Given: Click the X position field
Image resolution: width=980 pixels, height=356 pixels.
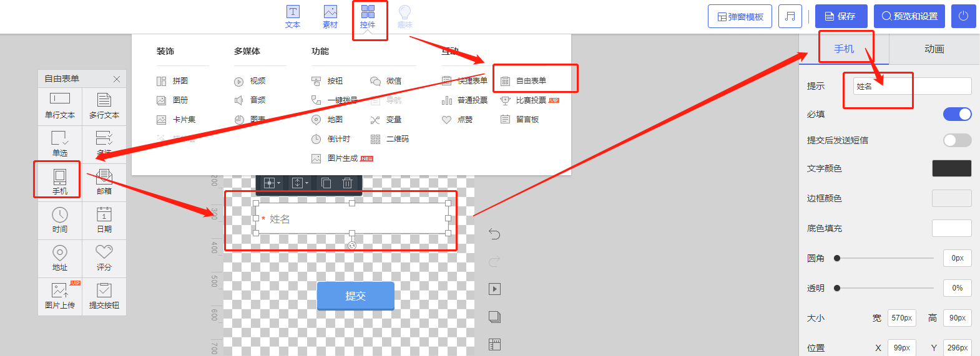Looking at the screenshot, I should click(x=902, y=348).
